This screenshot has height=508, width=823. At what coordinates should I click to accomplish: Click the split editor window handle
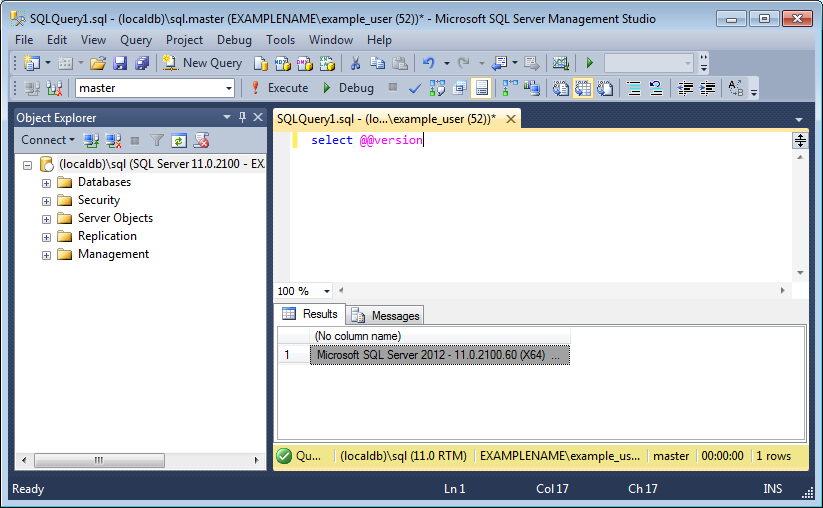800,140
